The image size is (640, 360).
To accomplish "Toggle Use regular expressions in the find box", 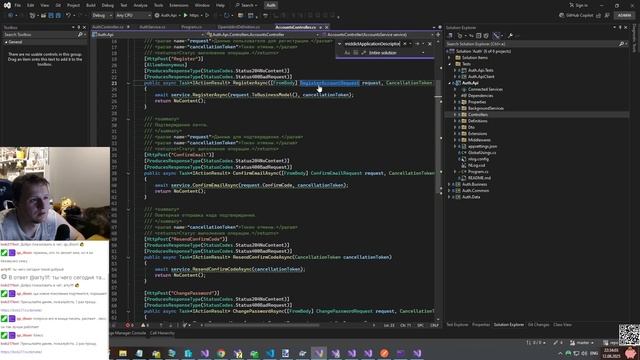I will [x=363, y=53].
